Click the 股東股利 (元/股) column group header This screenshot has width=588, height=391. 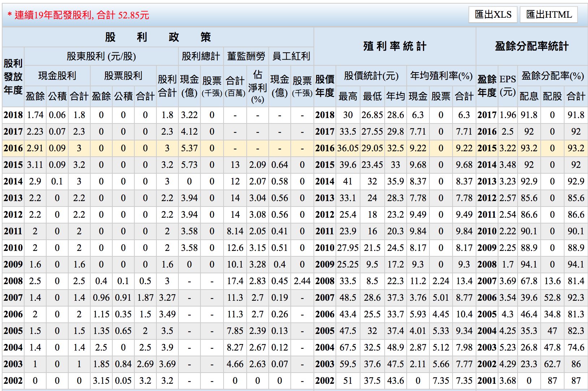pos(101,56)
